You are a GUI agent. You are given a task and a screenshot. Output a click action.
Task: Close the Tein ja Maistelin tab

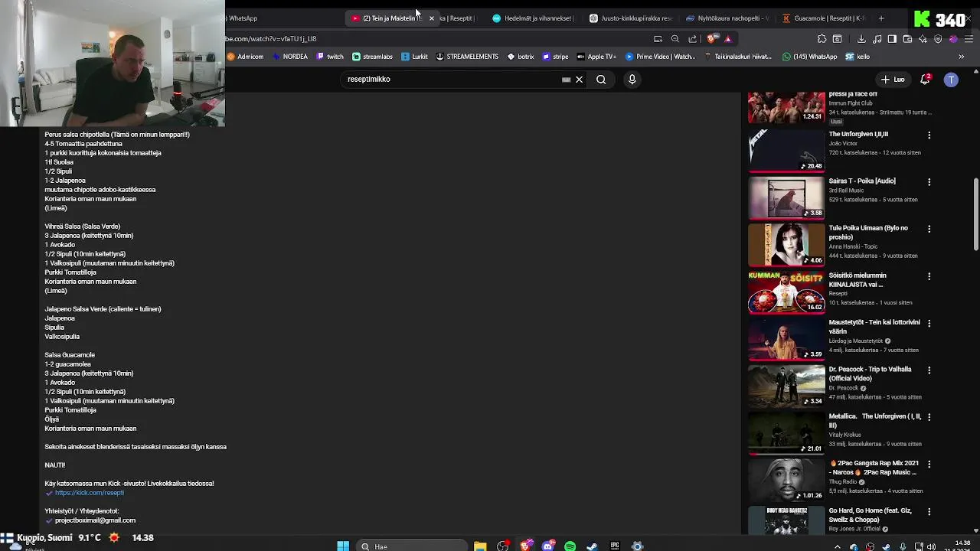point(431,18)
